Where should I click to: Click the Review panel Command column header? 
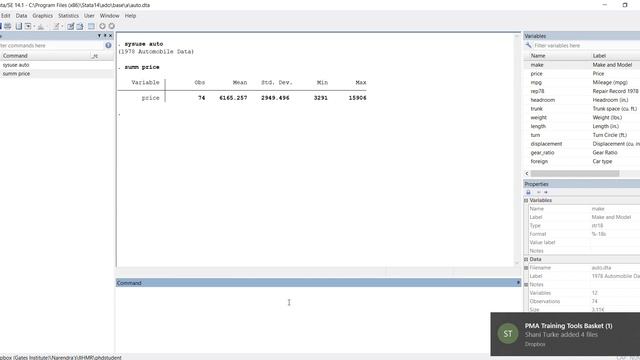[x=45, y=56]
